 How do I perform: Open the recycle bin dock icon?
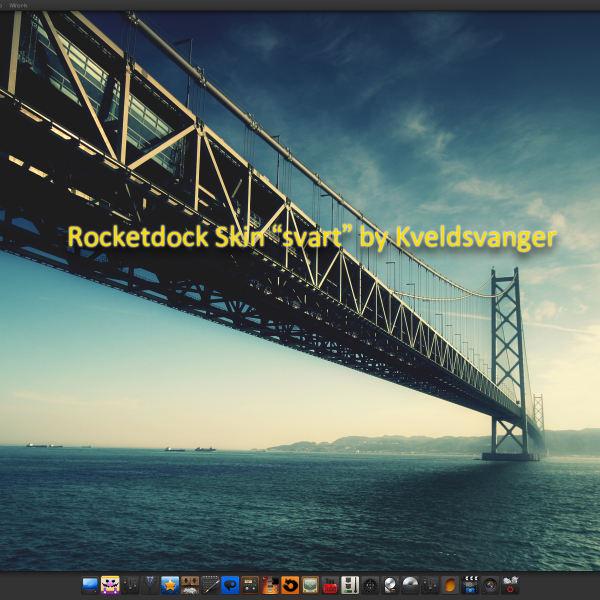510,585
